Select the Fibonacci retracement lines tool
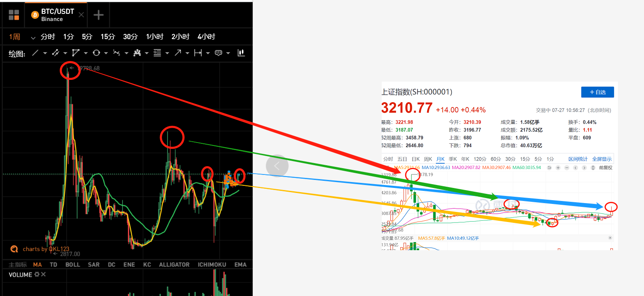This screenshot has height=296, width=644. (x=157, y=53)
